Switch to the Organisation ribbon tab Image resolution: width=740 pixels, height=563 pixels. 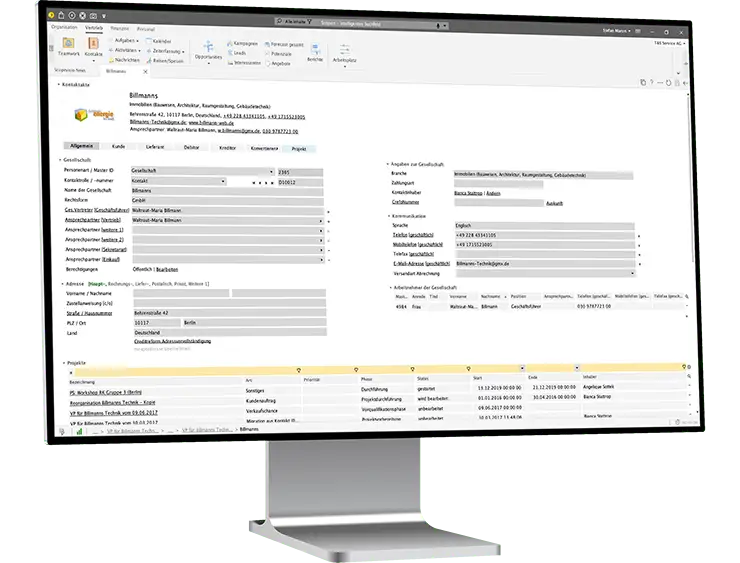click(x=64, y=27)
